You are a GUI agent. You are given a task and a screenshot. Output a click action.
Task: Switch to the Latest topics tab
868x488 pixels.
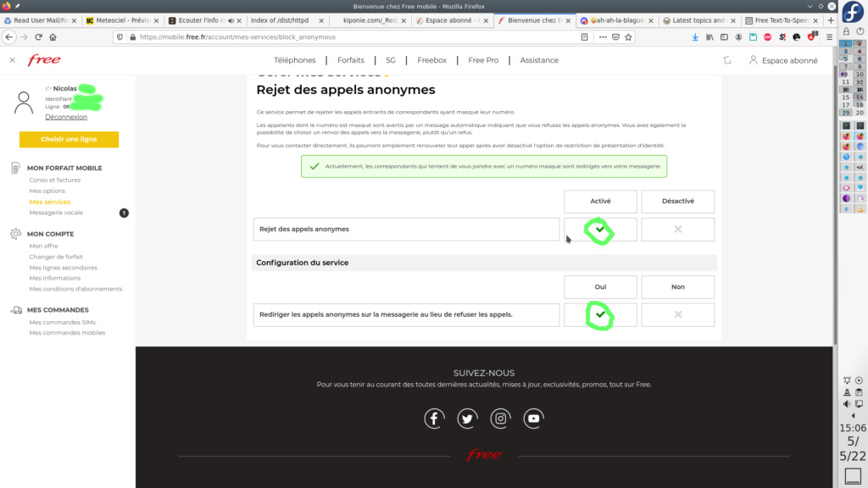(x=698, y=20)
